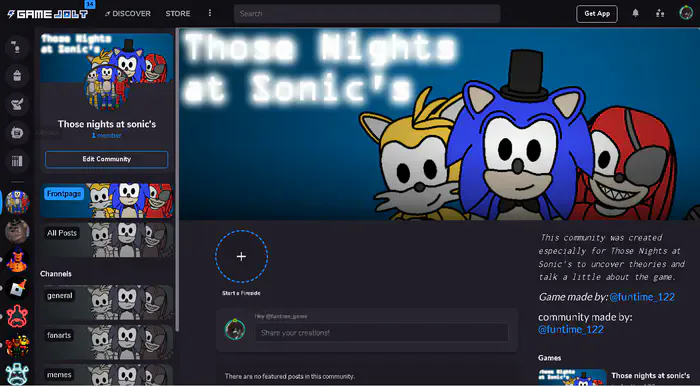Open the @funtime_122 game author link
Image resolution: width=700 pixels, height=386 pixels.
[642, 297]
